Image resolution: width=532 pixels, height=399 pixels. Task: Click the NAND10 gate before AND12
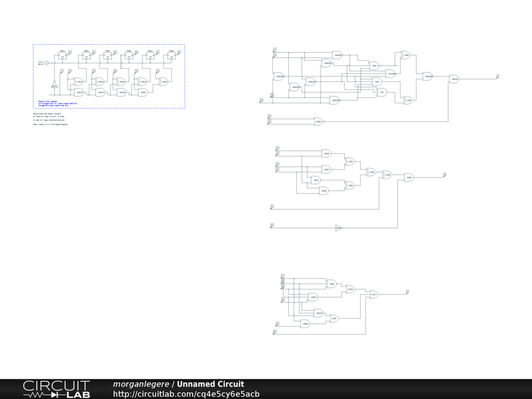click(428, 76)
